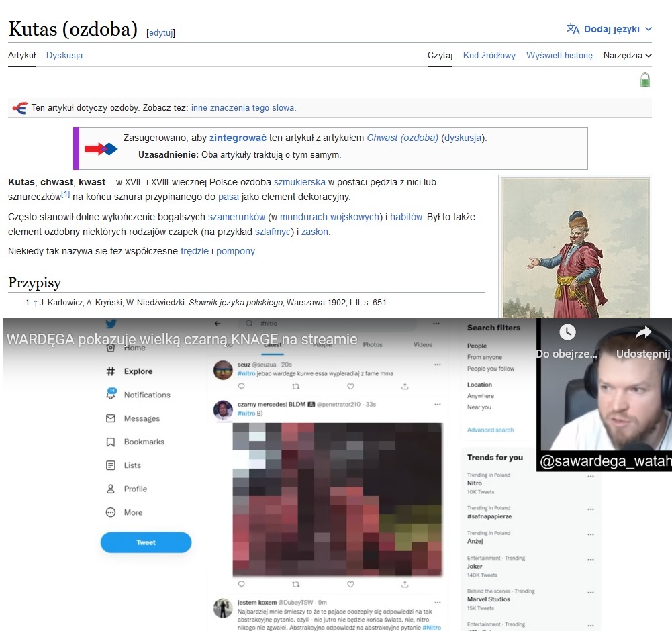This screenshot has width=672, height=631.
Task: Open the Nitro trending topic
Action: pos(475,483)
